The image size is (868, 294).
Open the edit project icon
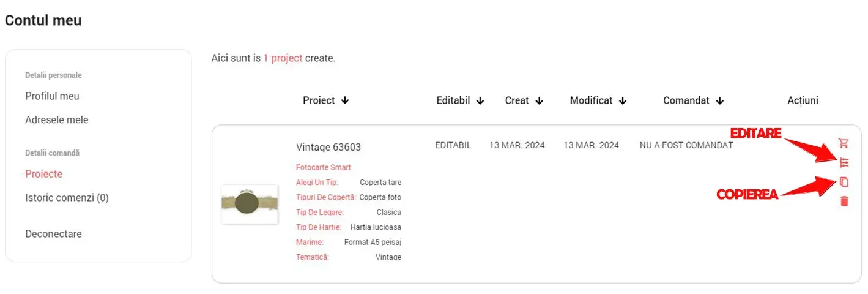coord(844,162)
